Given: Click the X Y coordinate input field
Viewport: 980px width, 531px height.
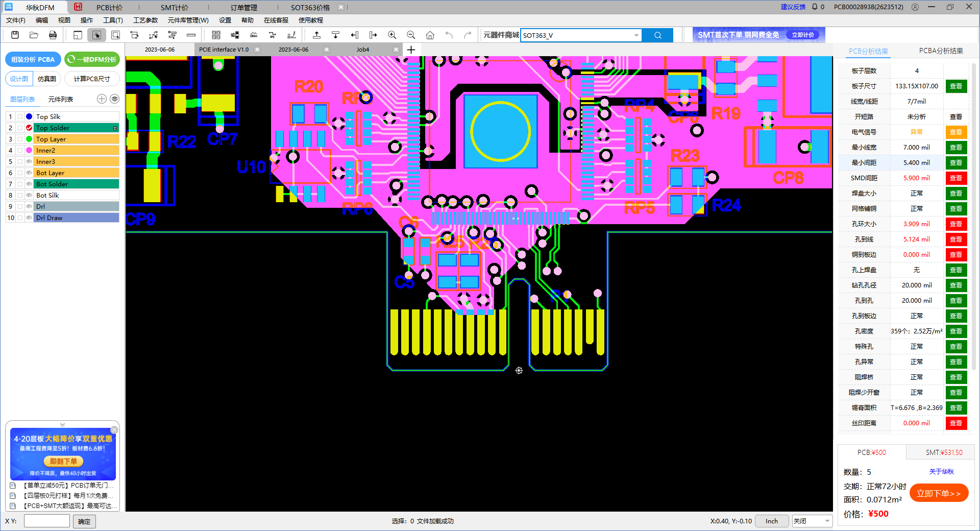Looking at the screenshot, I should click(46, 521).
